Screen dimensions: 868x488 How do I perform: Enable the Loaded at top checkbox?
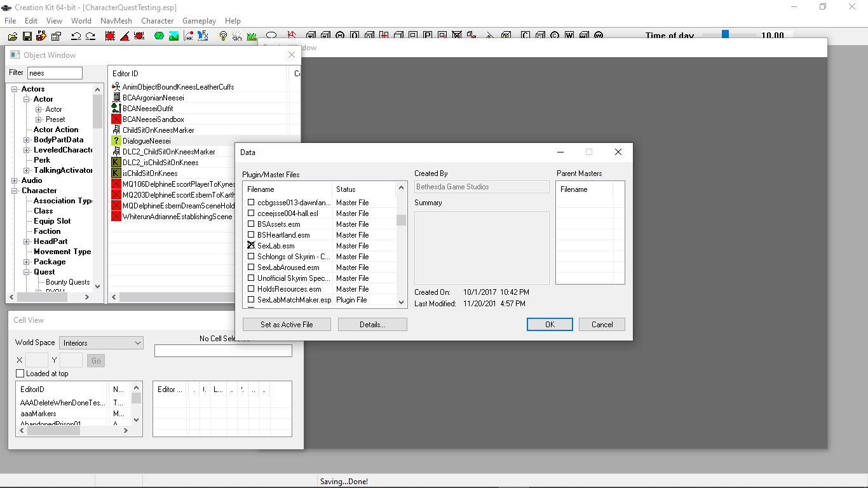tap(20, 374)
